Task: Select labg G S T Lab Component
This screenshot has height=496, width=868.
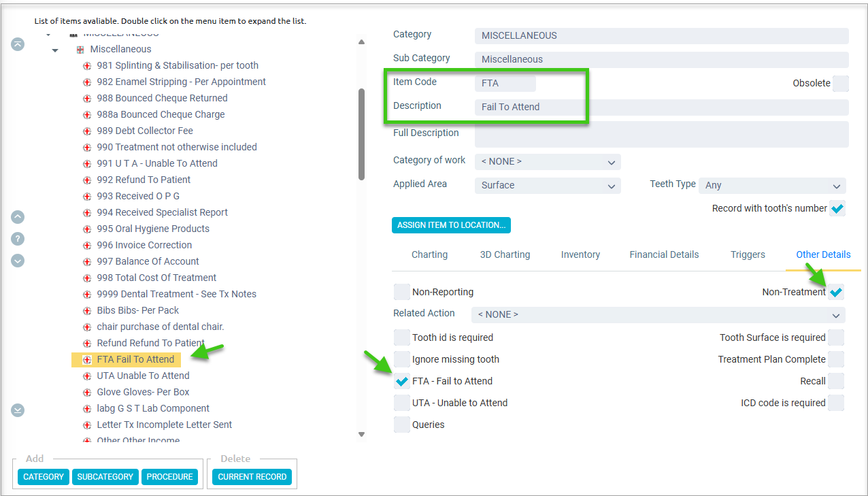Action: pos(153,408)
